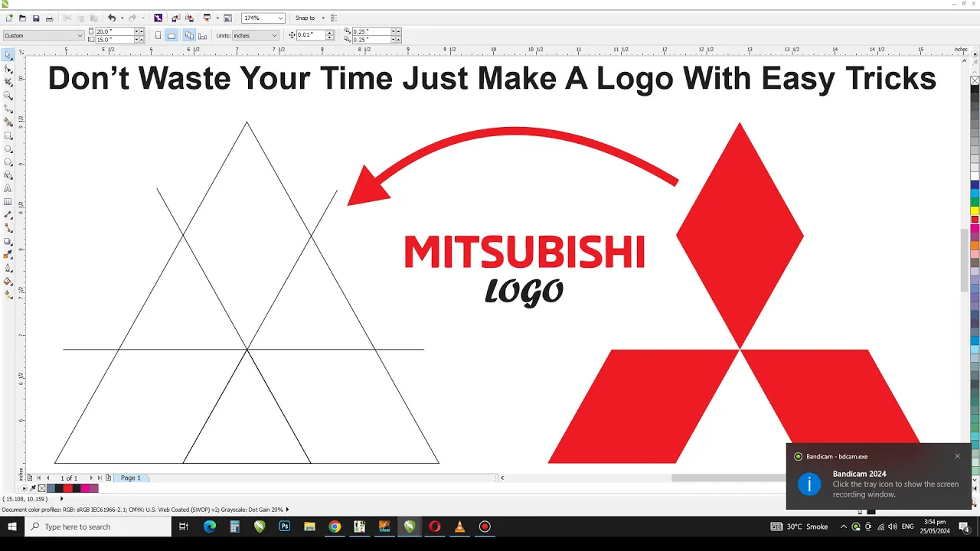This screenshot has width=980, height=551.
Task: Toggle Landscape page orientation
Action: (171, 35)
